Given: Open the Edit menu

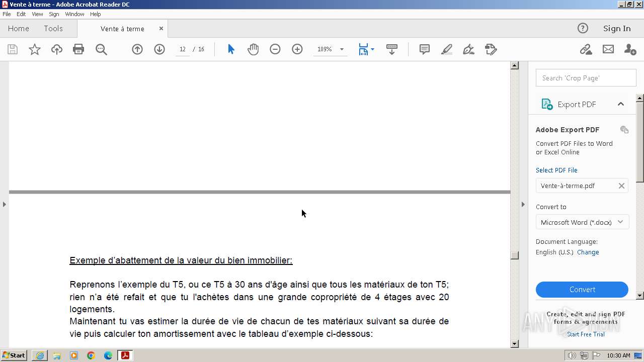Looking at the screenshot, I should click(x=21, y=14).
